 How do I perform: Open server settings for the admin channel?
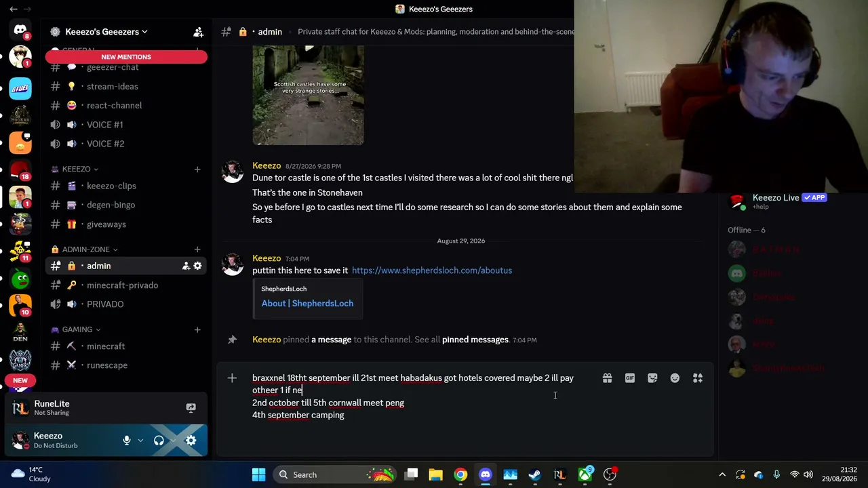click(197, 266)
